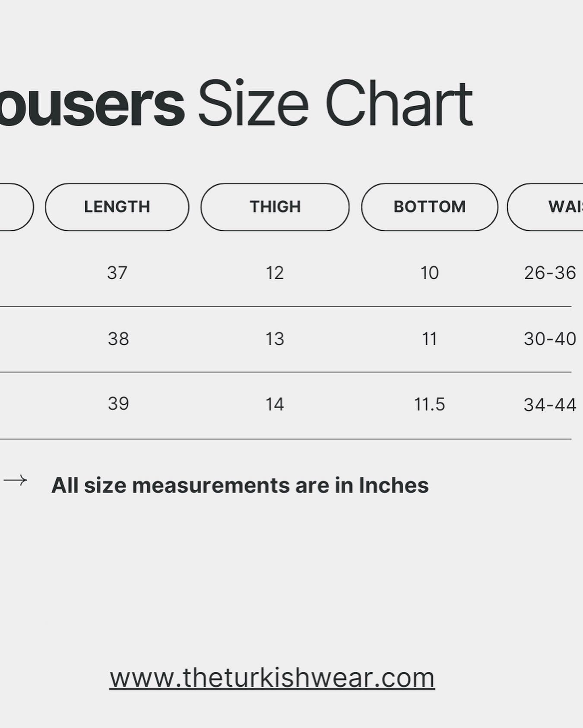Click length value 38 in second row
583x728 pixels.
118,339
